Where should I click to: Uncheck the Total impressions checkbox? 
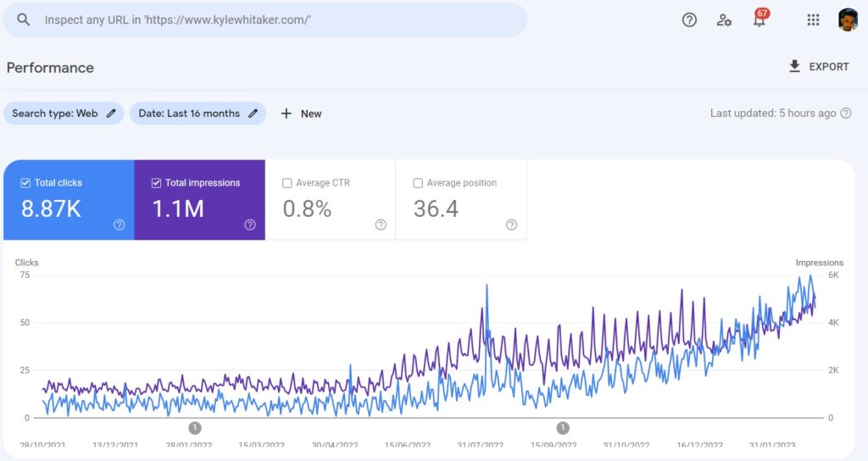156,183
